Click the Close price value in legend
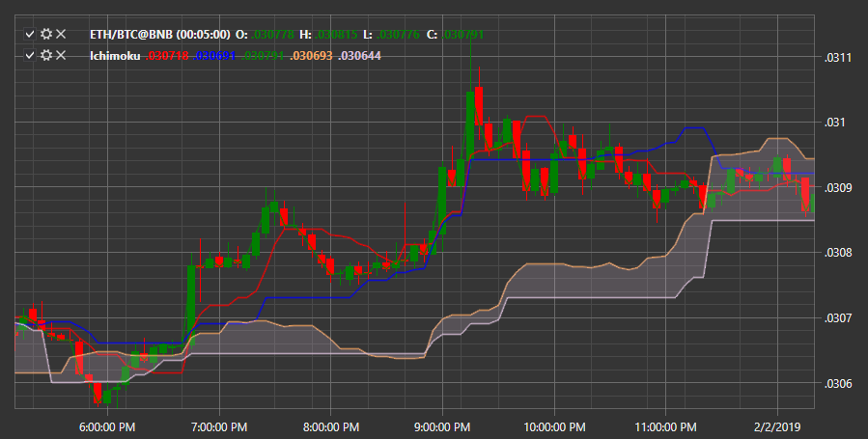The width and height of the screenshot is (868, 439). point(463,35)
